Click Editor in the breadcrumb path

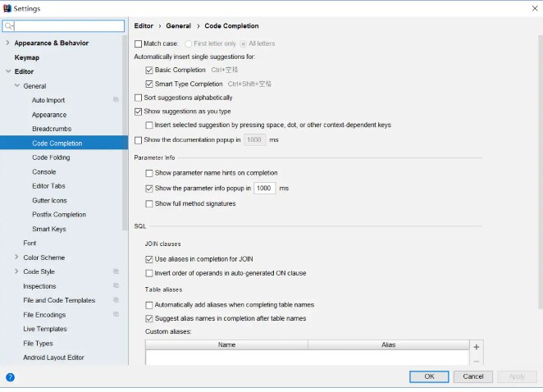click(x=144, y=26)
